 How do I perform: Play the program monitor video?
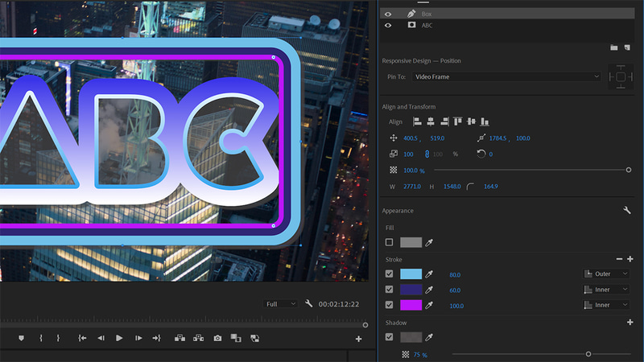point(119,339)
